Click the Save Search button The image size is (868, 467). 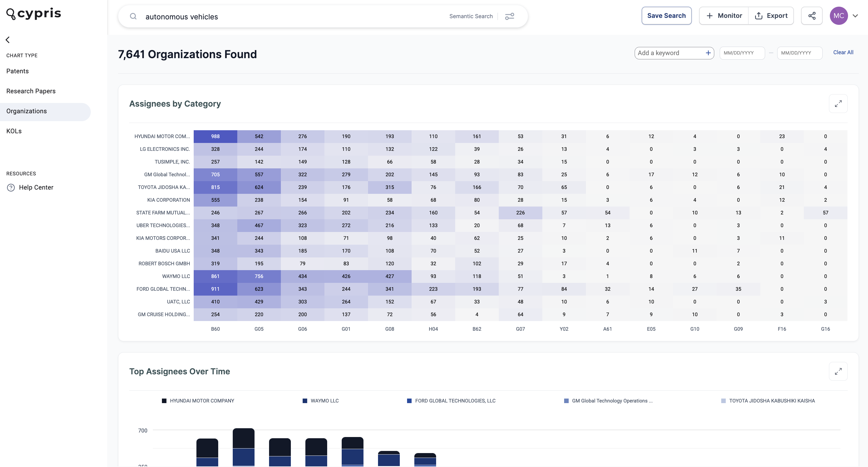point(666,16)
